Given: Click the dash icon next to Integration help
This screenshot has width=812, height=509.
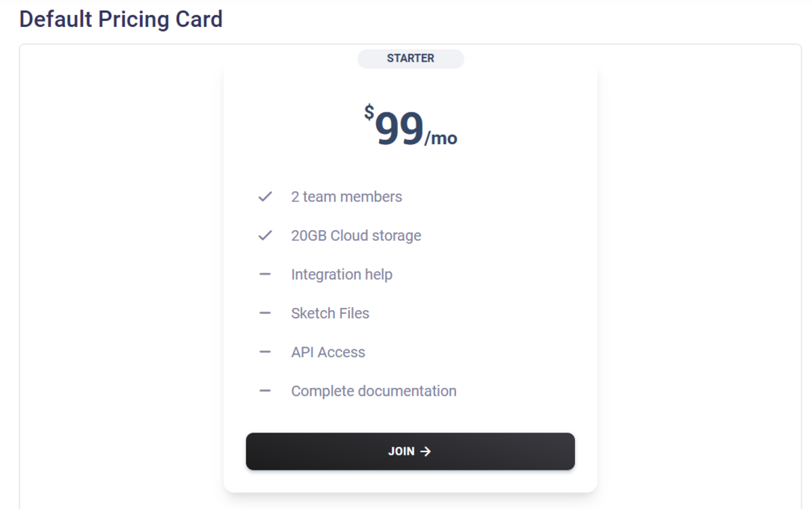Looking at the screenshot, I should coord(264,274).
